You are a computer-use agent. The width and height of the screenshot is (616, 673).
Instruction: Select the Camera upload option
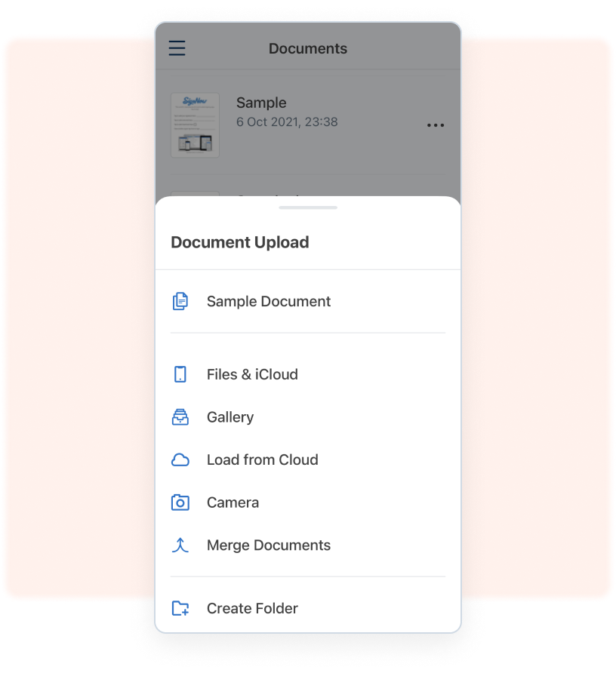(233, 502)
